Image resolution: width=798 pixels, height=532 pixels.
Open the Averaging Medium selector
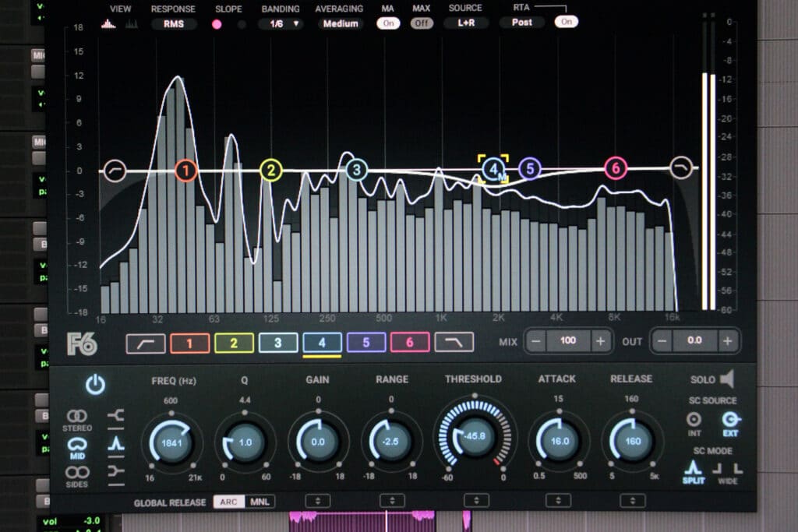(x=341, y=23)
